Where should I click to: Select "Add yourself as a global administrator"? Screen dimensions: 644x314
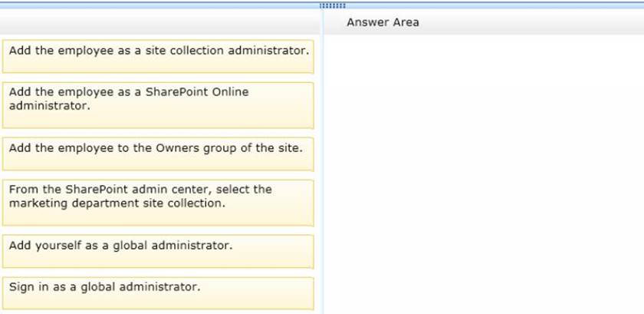click(x=158, y=251)
